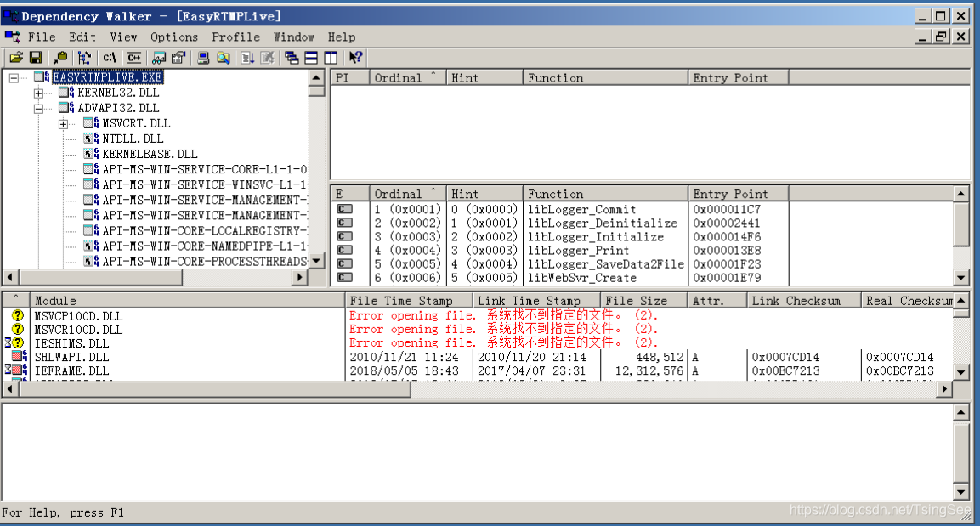This screenshot has width=980, height=526.
Task: Click the Copy toolbar icon
Action: pyautogui.click(x=60, y=58)
